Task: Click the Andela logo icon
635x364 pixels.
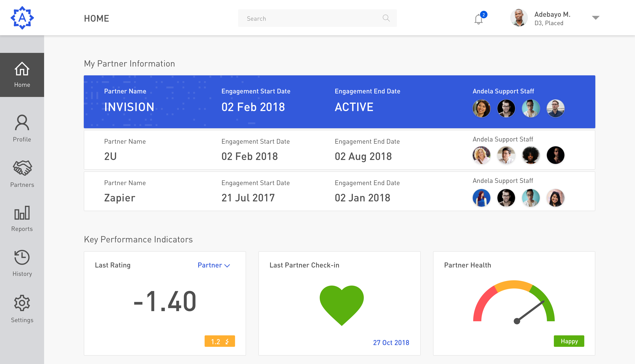Action: pyautogui.click(x=22, y=18)
